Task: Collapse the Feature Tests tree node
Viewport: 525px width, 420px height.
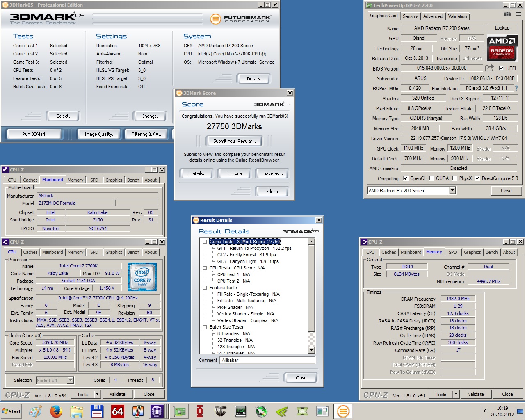Action: (205, 288)
